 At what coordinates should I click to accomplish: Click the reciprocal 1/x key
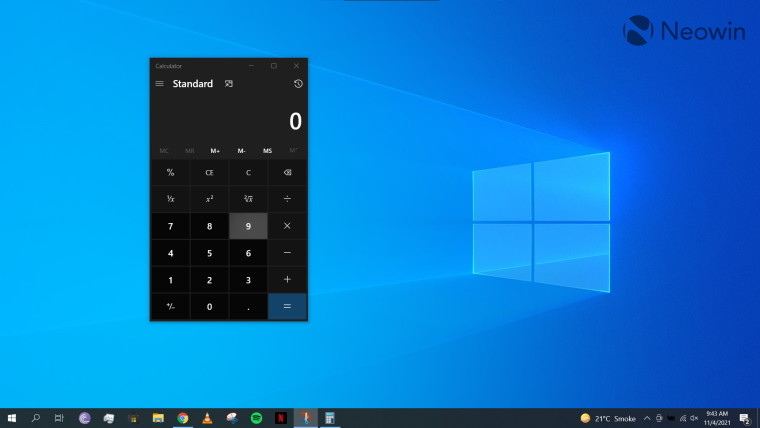[171, 199]
